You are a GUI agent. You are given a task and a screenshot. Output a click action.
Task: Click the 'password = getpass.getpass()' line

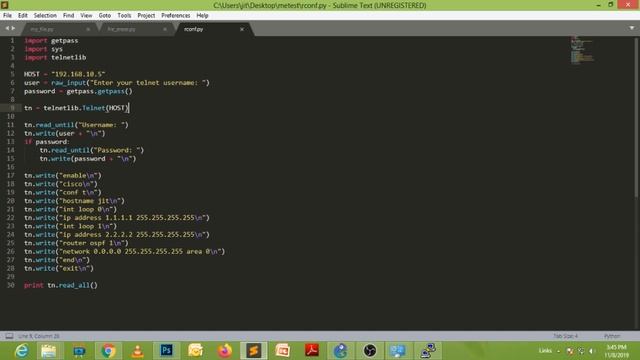click(78, 91)
